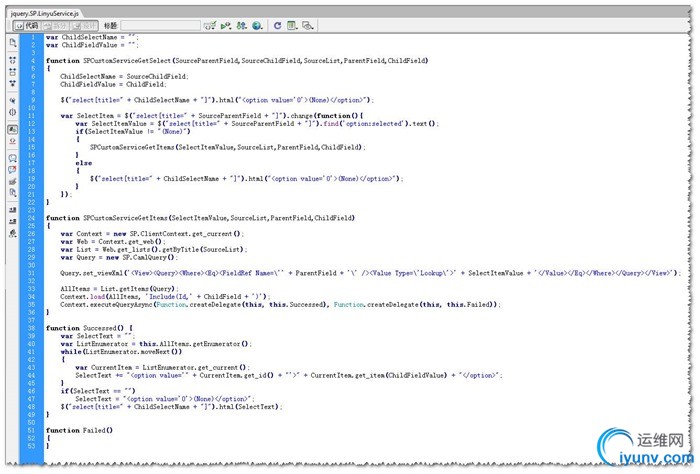Open the View Options menu icon
700x474 pixels.
[292, 26]
